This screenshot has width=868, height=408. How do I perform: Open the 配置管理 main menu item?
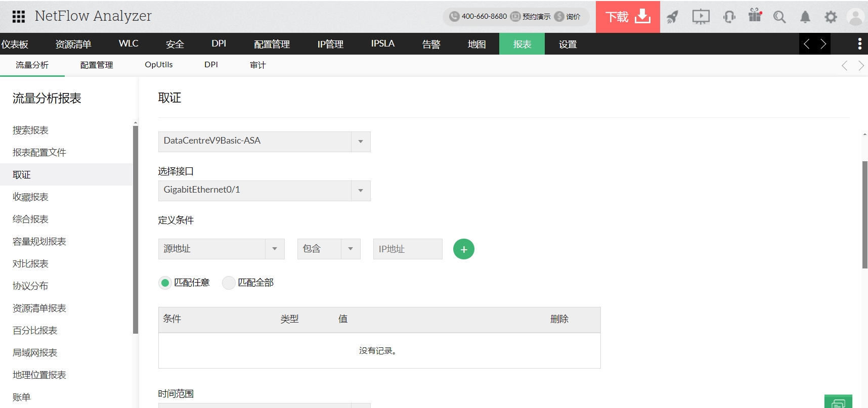[272, 44]
